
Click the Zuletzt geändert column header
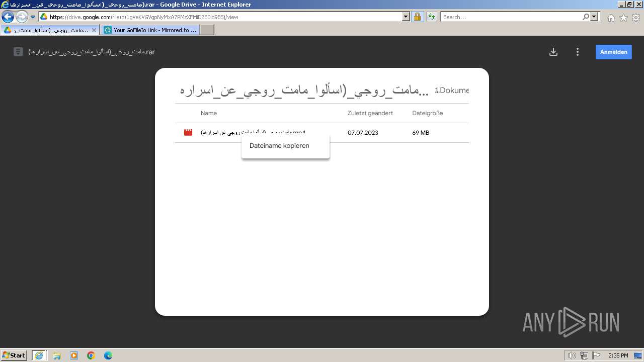tap(370, 113)
